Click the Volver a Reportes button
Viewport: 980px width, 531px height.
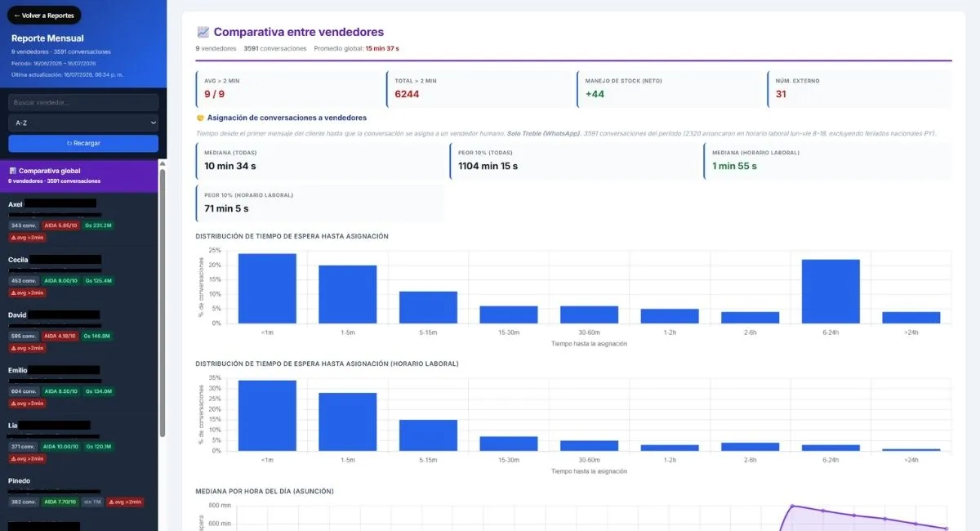point(44,16)
